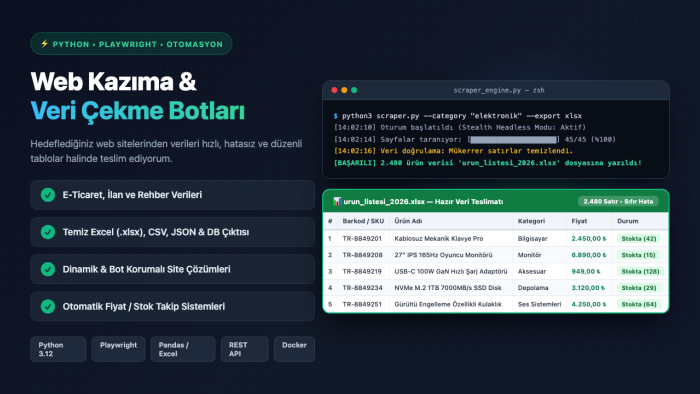
Task: Click the Durum column header
Action: coord(628,221)
